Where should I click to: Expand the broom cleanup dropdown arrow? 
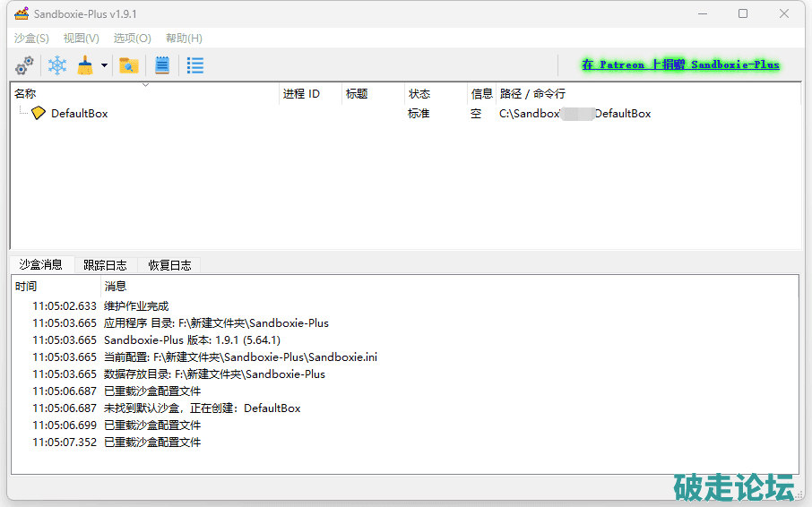(104, 65)
